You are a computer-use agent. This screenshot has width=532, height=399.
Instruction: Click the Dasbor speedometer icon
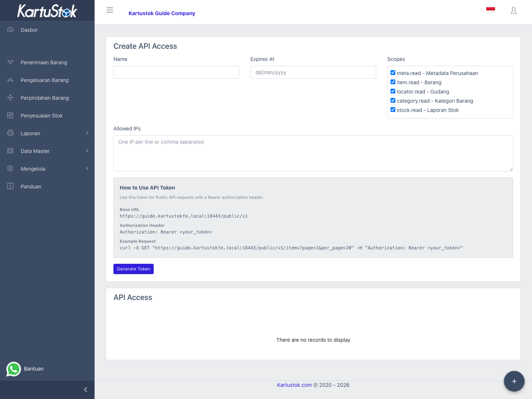pos(10,30)
